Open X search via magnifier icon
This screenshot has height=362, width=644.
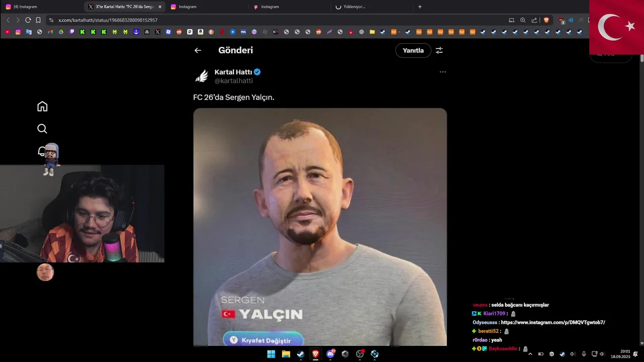(42, 129)
